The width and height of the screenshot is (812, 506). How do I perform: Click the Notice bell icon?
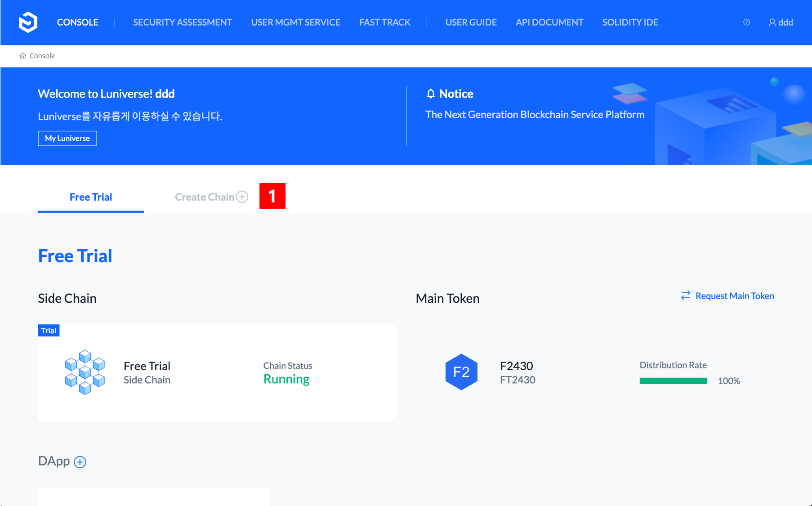click(431, 94)
